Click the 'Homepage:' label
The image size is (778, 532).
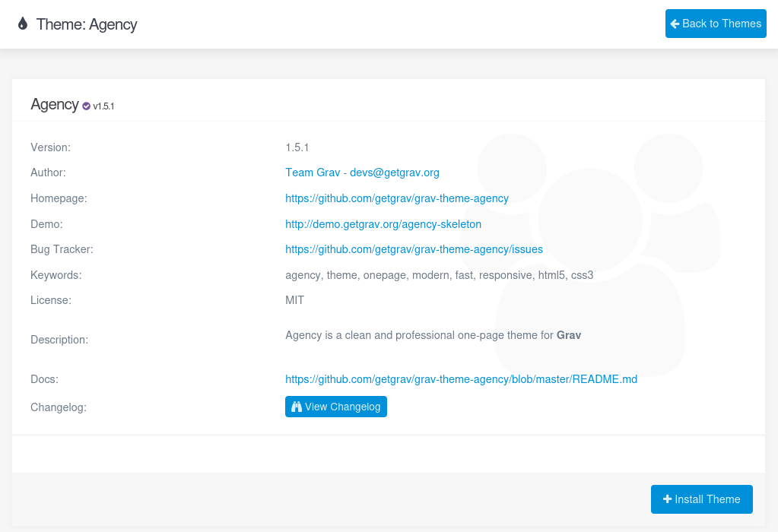coord(59,198)
